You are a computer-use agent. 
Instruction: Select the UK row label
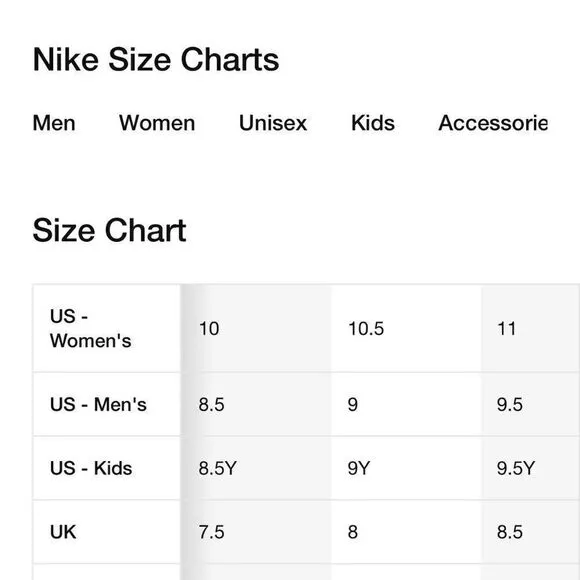107,532
